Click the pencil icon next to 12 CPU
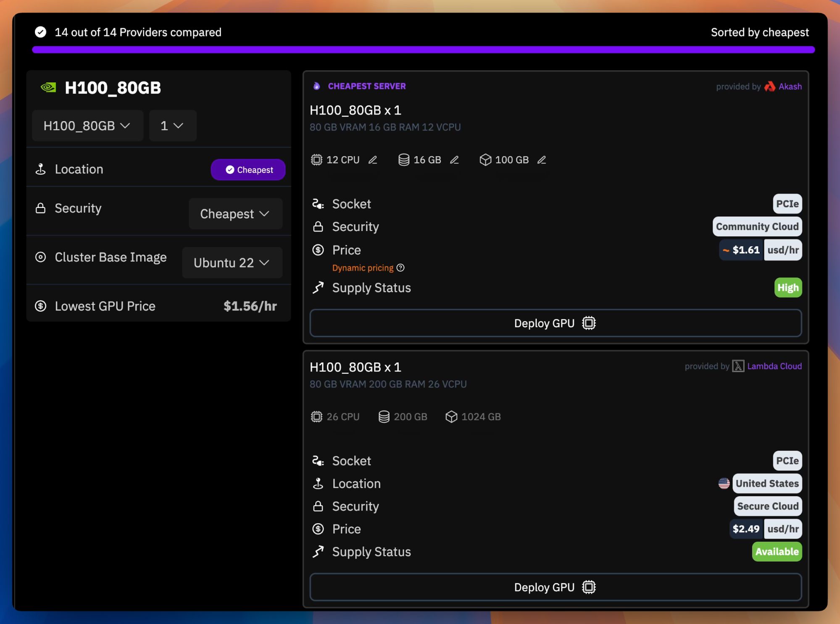 pyautogui.click(x=373, y=160)
